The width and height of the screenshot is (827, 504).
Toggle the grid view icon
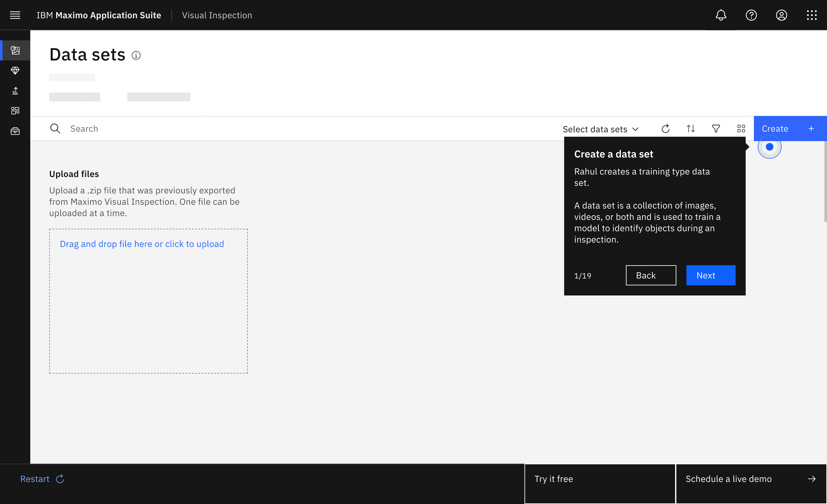point(741,129)
